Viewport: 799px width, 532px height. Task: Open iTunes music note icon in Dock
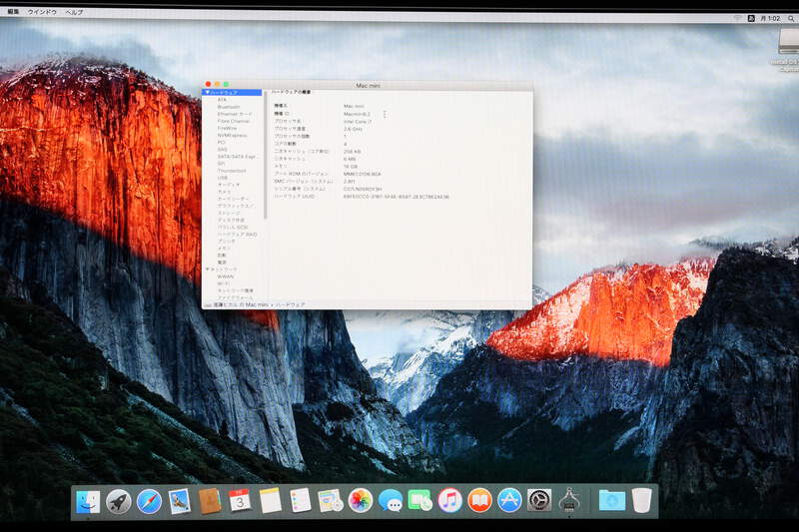pos(450,501)
